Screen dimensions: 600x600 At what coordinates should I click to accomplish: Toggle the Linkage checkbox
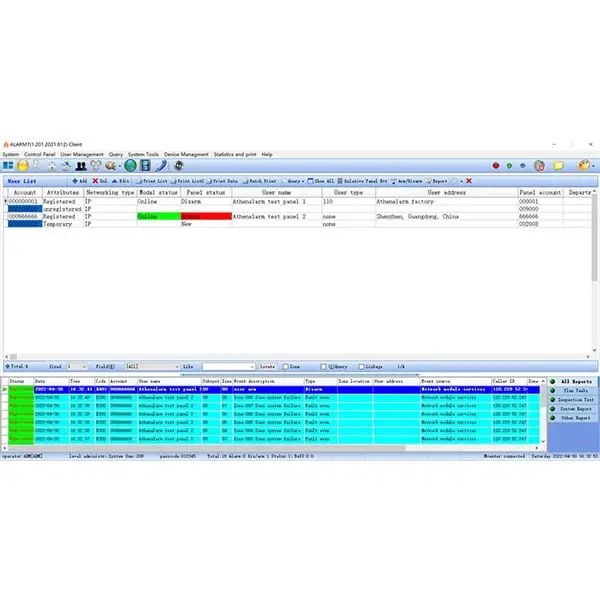[361, 367]
